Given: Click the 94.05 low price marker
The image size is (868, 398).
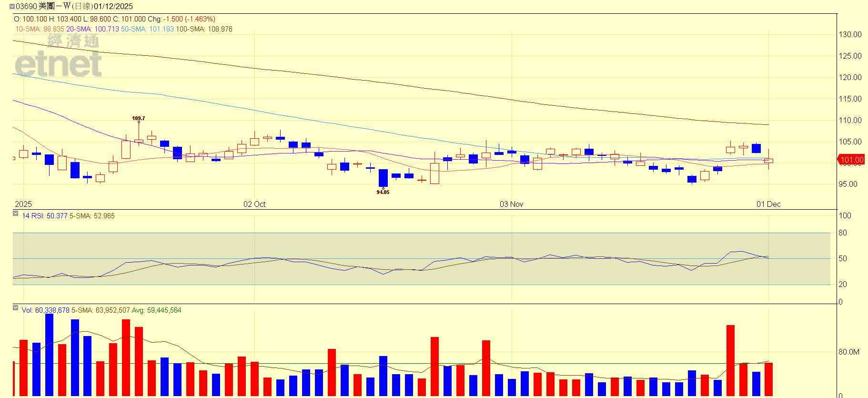Looking at the screenshot, I should point(383,192).
